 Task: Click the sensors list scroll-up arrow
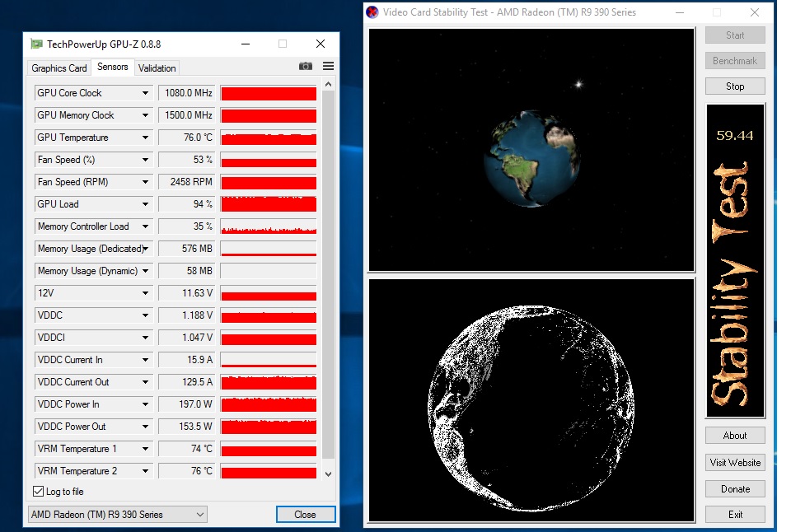point(329,84)
